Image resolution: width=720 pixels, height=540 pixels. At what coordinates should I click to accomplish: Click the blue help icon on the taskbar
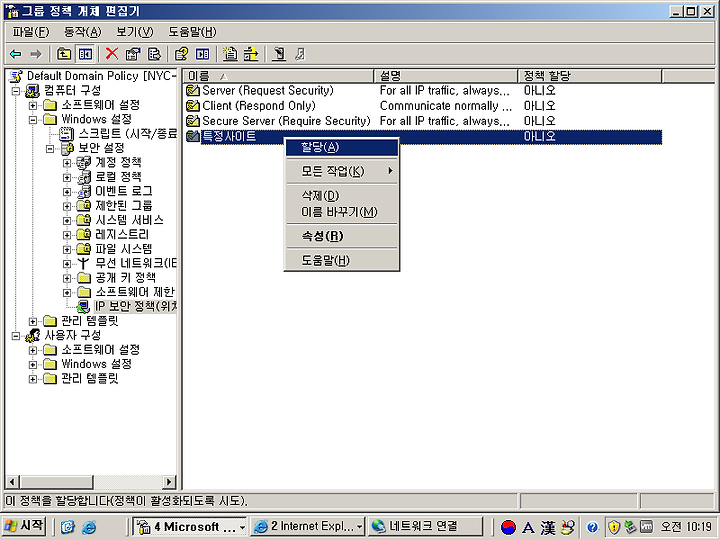point(592,527)
